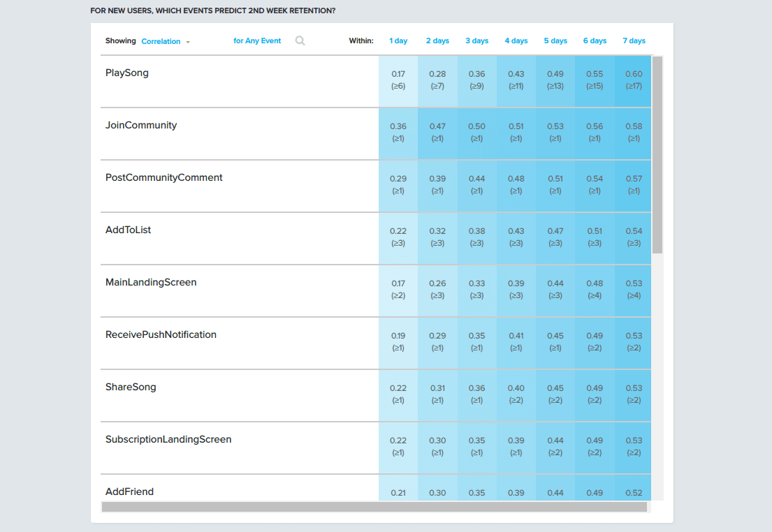Click the vertical scrollbar thumb
This screenshot has height=532, width=772.
[657, 154]
